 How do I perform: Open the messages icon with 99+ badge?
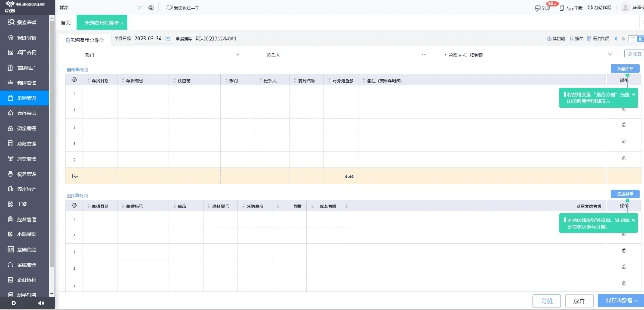click(537, 8)
